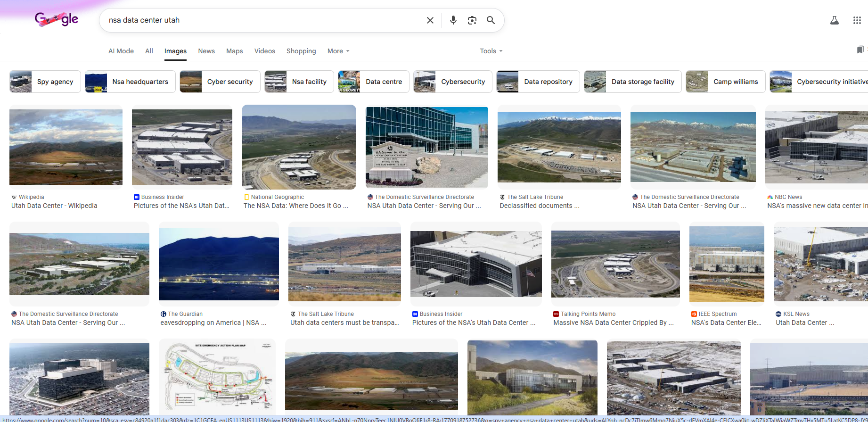Filter by Data repository chip
The height and width of the screenshot is (422, 868).
tap(538, 82)
